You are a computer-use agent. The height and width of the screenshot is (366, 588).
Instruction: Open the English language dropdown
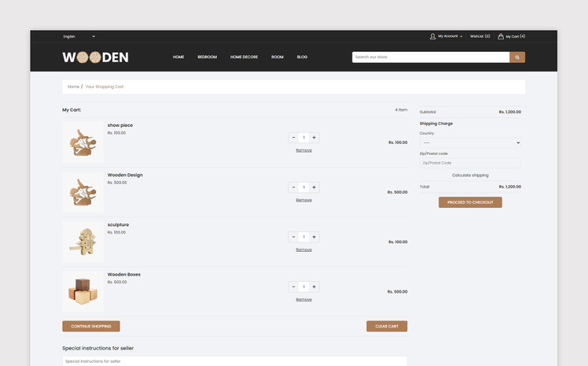pos(79,36)
